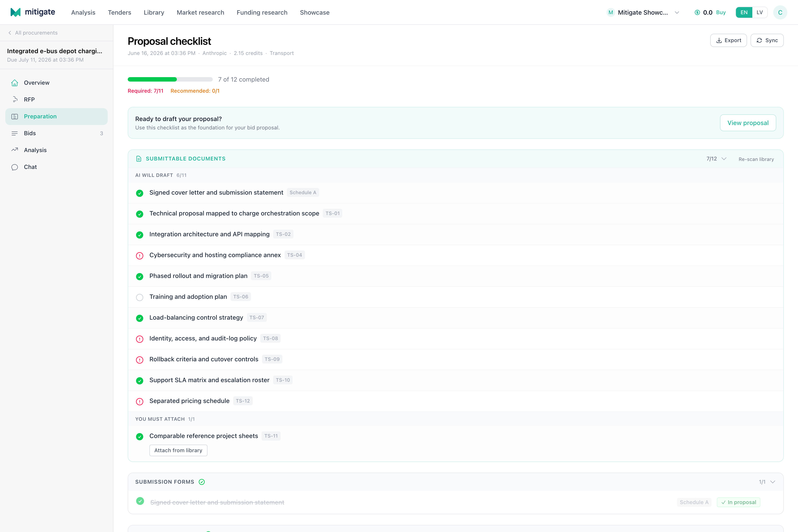The image size is (798, 532).
Task: Click the Required: 7/11 label
Action: pos(146,91)
